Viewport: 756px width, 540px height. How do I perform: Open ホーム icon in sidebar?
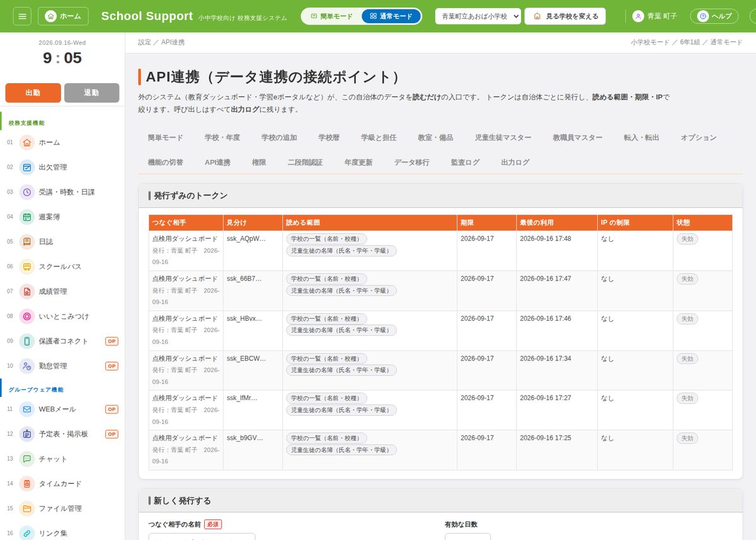(27, 142)
